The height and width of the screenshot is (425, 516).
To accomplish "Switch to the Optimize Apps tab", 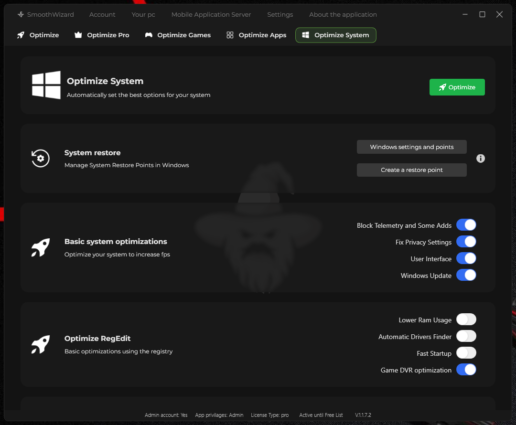I will [x=256, y=35].
